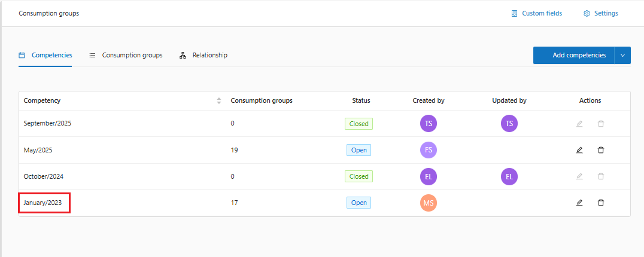Switch to the Consumption groups tab
This screenshot has width=644, height=257.
tap(126, 55)
